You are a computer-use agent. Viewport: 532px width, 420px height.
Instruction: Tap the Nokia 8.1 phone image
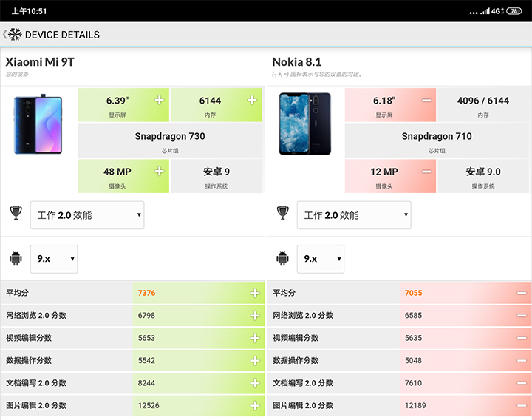pos(304,124)
